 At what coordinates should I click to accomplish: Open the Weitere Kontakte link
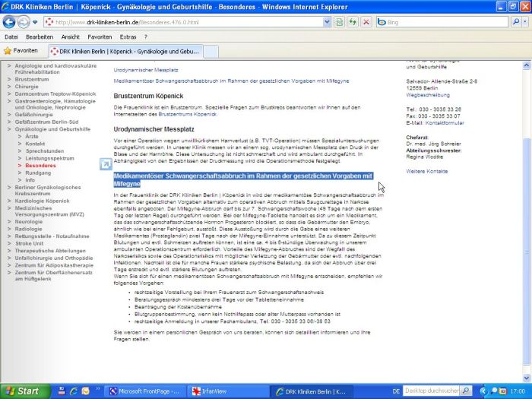pos(427,171)
